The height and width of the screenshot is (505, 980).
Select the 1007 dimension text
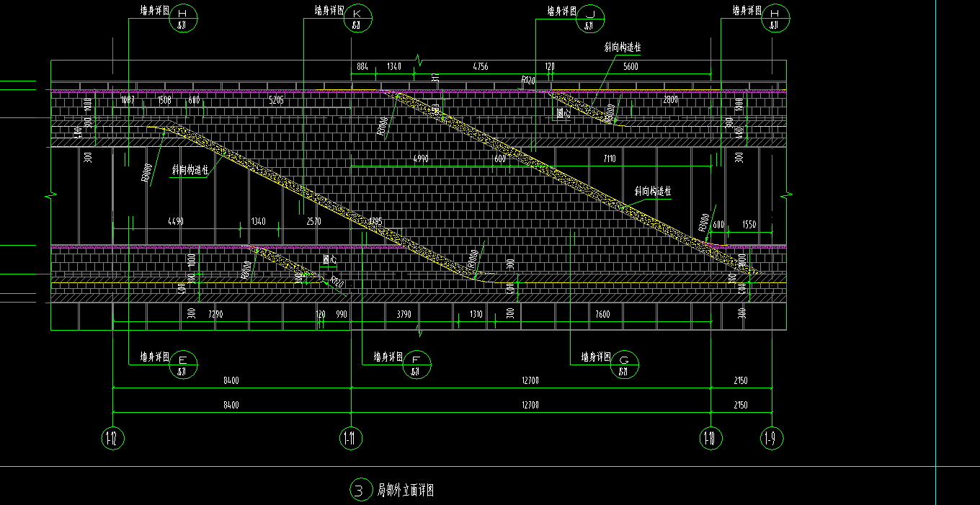129,100
